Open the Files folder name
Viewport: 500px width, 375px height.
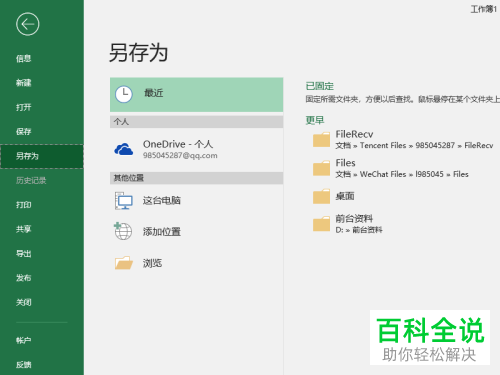pyautogui.click(x=345, y=163)
